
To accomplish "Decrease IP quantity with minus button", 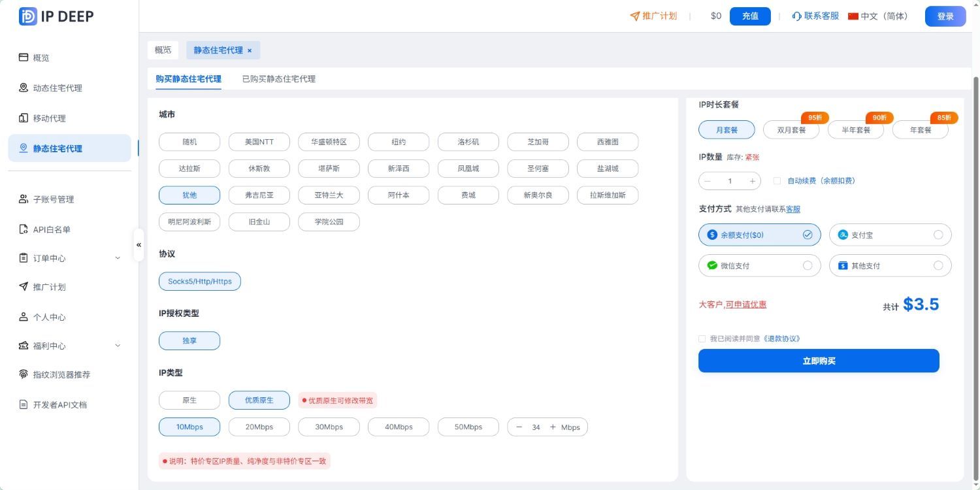I will click(708, 181).
